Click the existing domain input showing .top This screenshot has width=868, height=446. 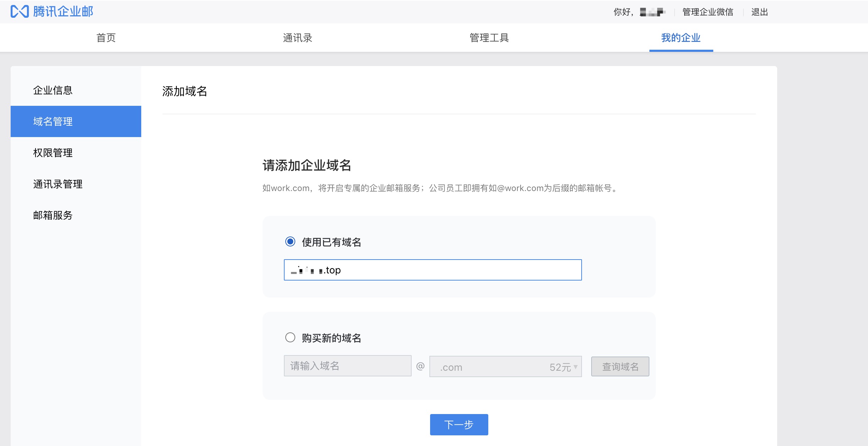[432, 270]
